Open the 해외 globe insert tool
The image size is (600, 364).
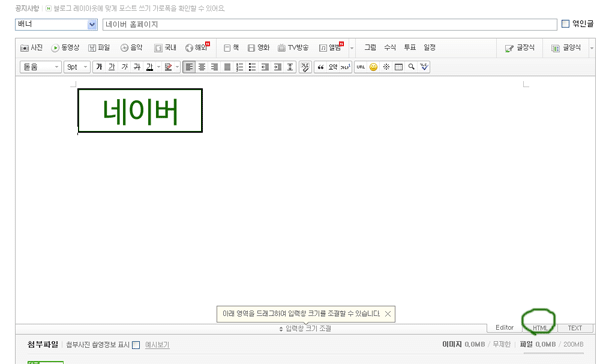coord(197,48)
